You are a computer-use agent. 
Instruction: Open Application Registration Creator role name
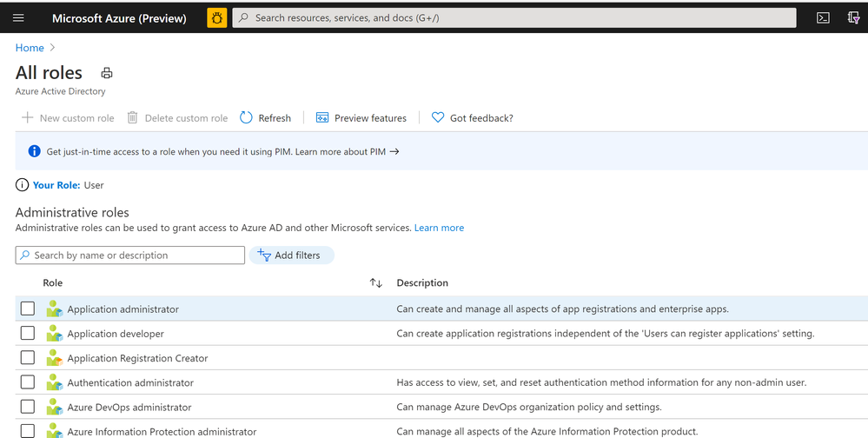click(x=138, y=358)
